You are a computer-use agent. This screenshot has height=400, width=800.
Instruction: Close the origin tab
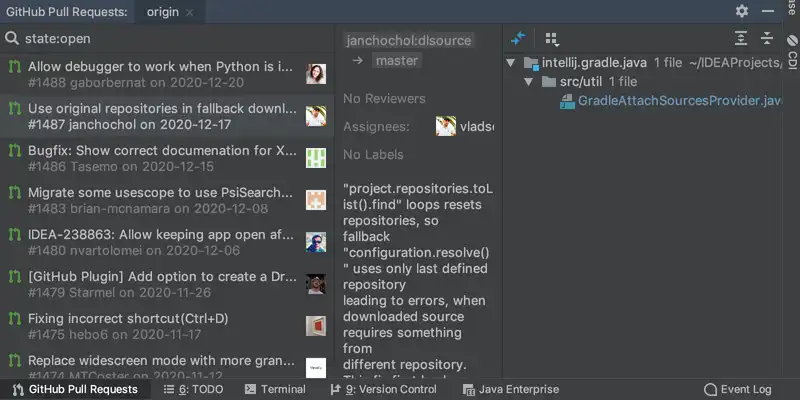point(190,12)
